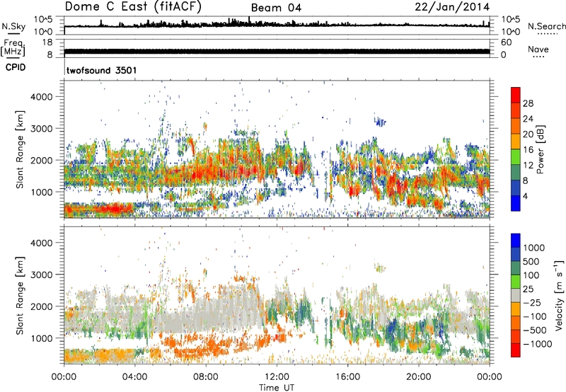Click the "60" tick beside the Nave axis
Image resolution: width=566 pixels, height=392 pixels.
point(506,42)
